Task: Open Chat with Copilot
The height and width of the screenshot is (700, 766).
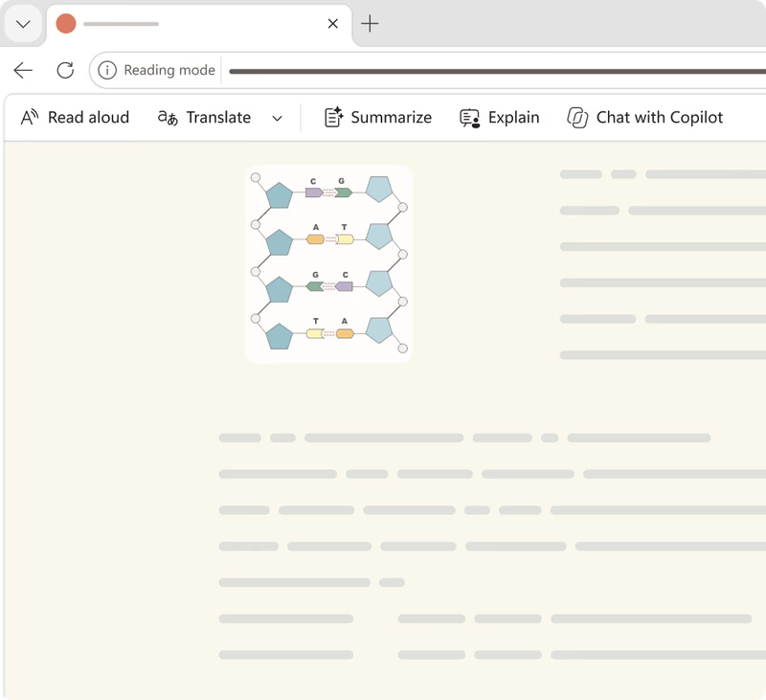Action: [x=644, y=118]
